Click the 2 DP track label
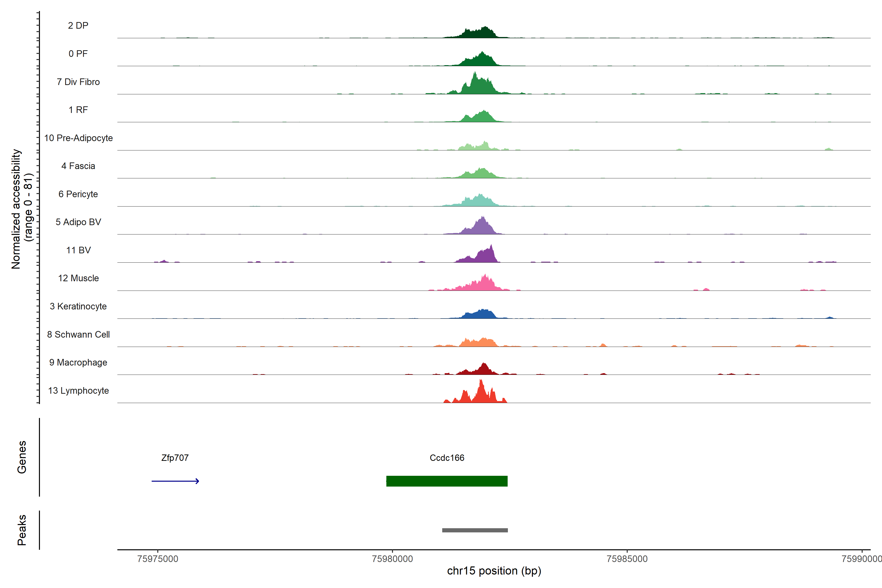The height and width of the screenshot is (588, 882). point(78,25)
